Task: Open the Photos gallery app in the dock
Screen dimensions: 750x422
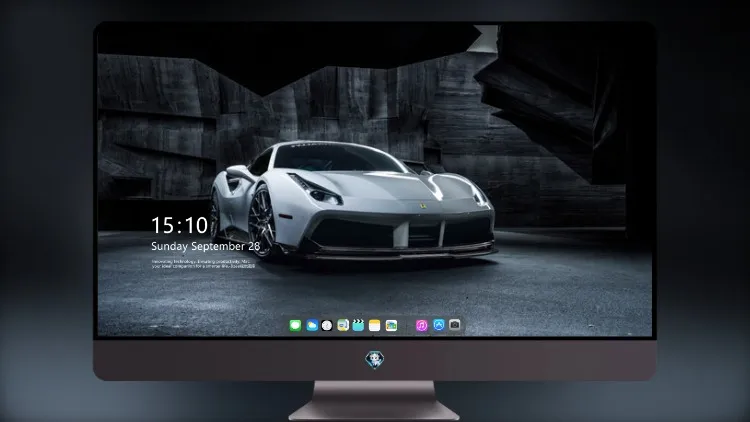Action: 391,325
